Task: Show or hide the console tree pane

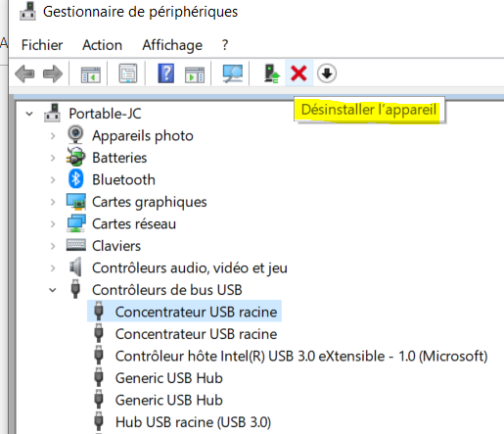Action: pos(91,74)
